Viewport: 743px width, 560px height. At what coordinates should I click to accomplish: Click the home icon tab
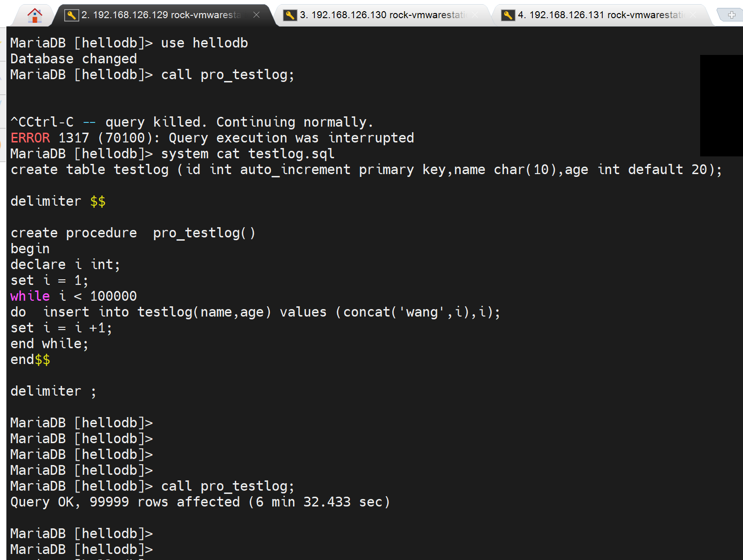point(34,15)
